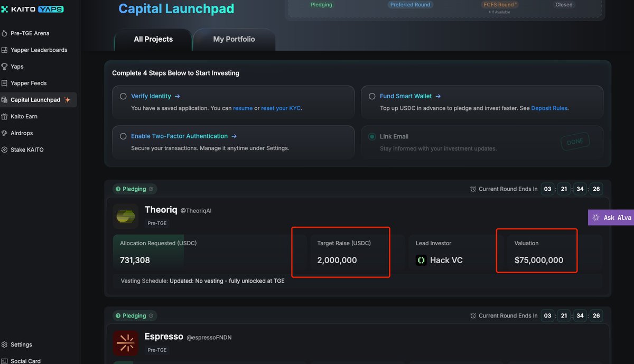Click the alarm clock icon on Theoriq card
This screenshot has width=634, height=364.
click(x=473, y=189)
